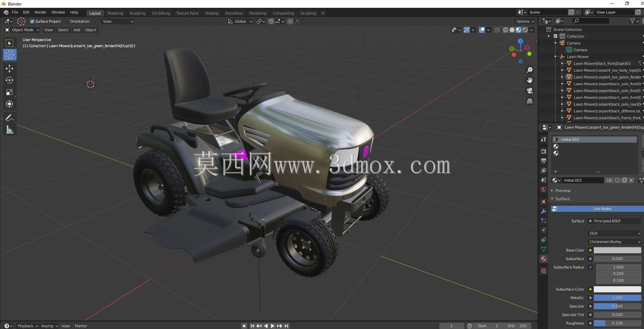Activate the Transform tool
The image size is (644, 329).
point(9,104)
